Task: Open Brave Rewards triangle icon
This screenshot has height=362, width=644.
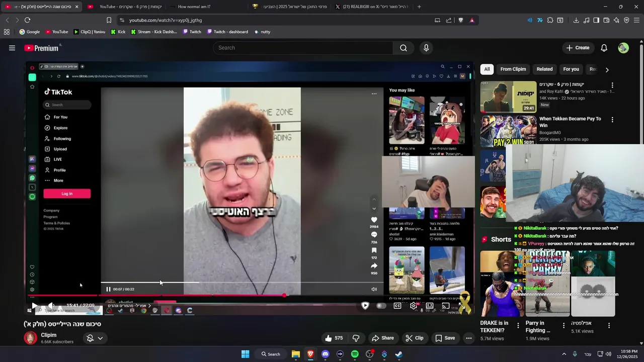Action: point(471,20)
